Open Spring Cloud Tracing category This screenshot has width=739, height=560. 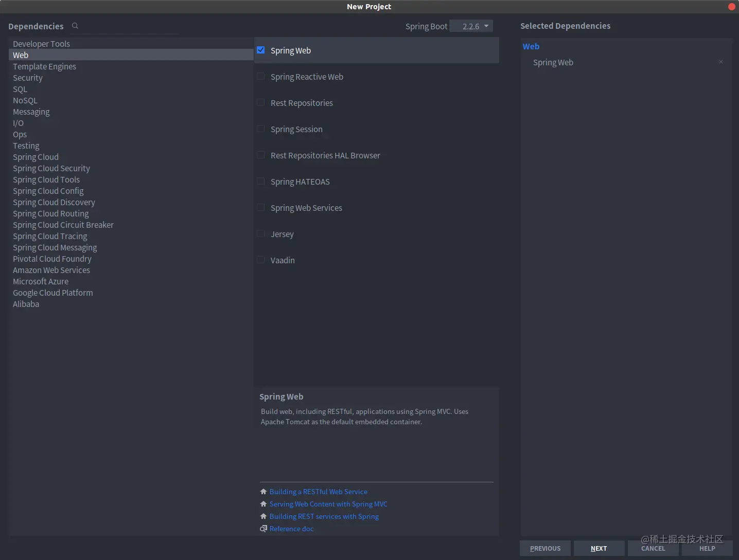131,236
